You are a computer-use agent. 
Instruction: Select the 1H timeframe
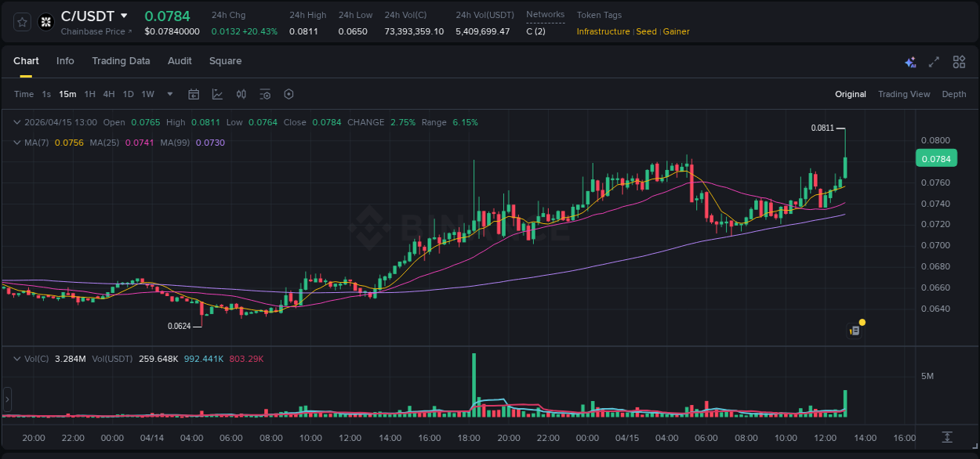[89, 93]
